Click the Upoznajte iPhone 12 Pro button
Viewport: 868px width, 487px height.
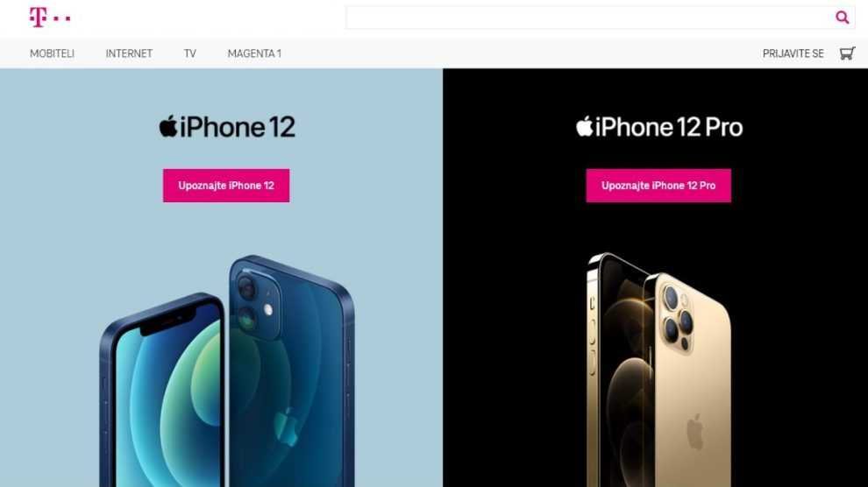658,186
